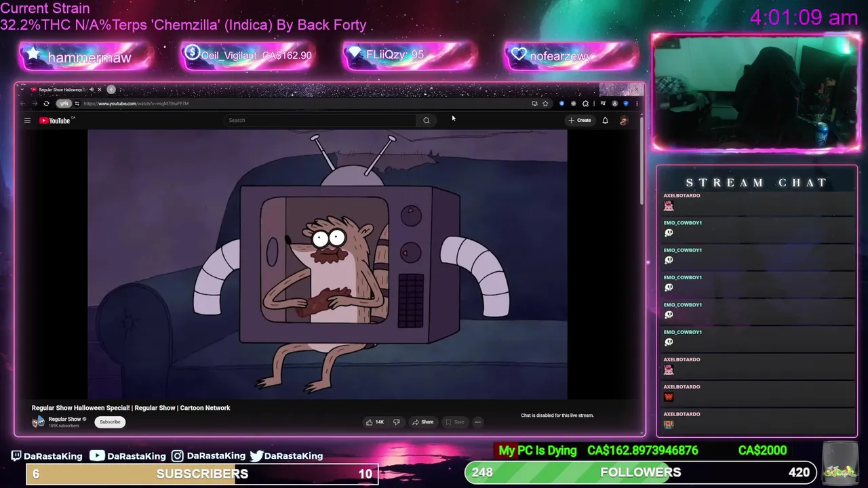868x488 pixels.
Task: Click the youtube.com URL in address bar
Action: coord(136,104)
